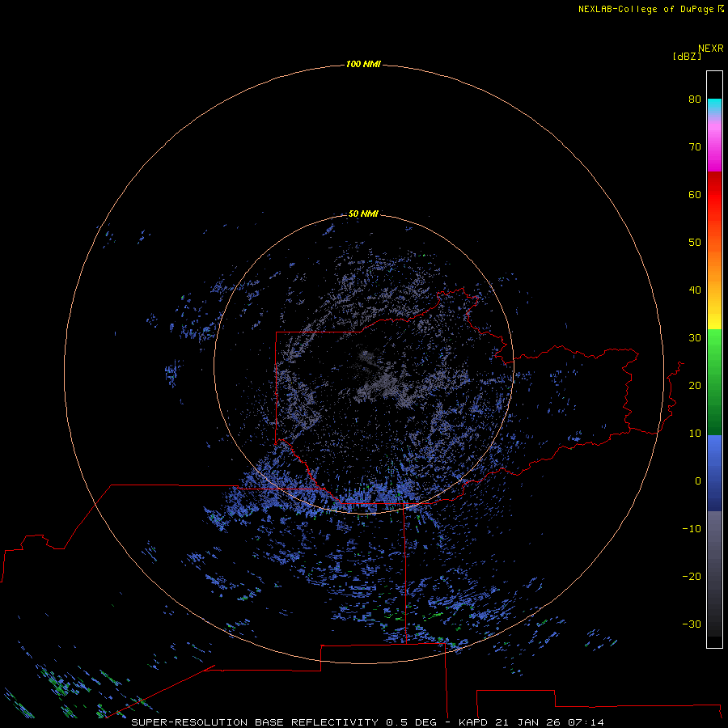Click the KAPD station identifier in the caption
The width and height of the screenshot is (728, 728).
click(x=472, y=722)
